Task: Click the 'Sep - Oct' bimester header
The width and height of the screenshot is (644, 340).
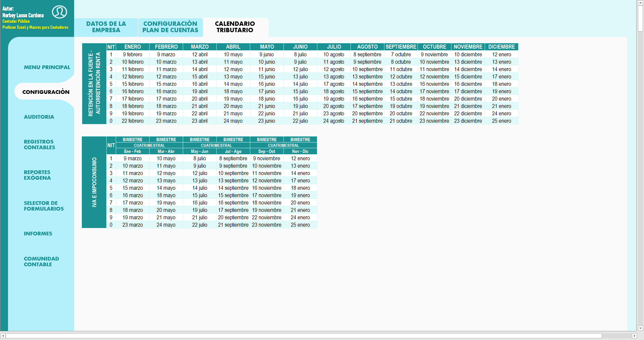Action: [x=267, y=152]
